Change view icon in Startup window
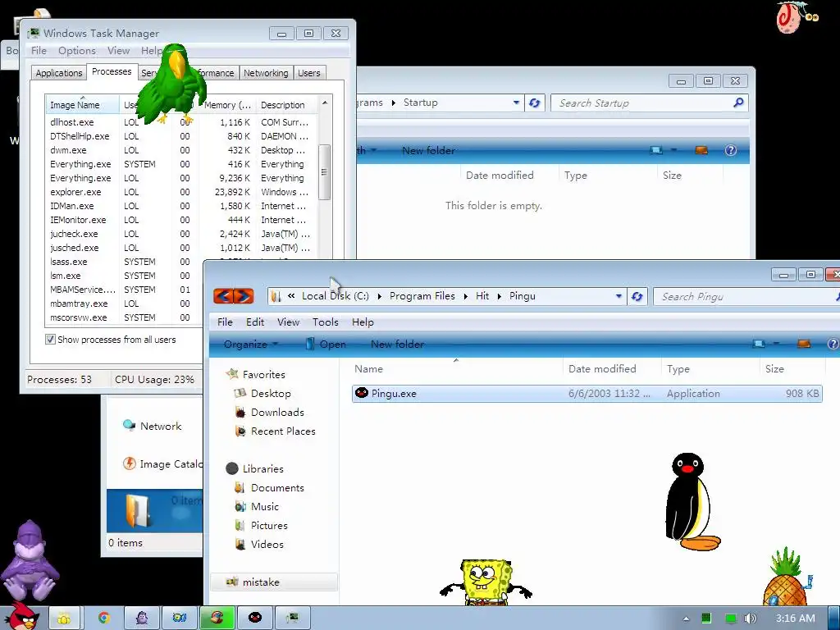This screenshot has width=840, height=630. 656,150
